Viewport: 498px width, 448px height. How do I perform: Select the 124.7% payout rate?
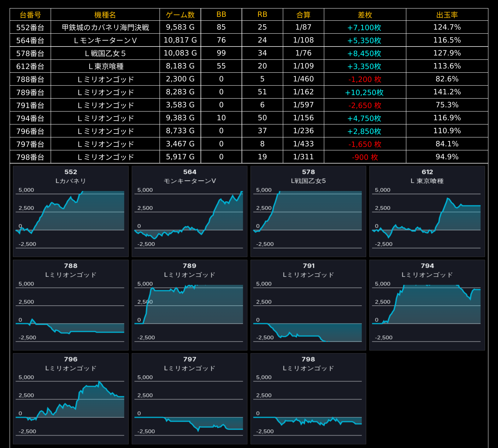[x=447, y=27]
